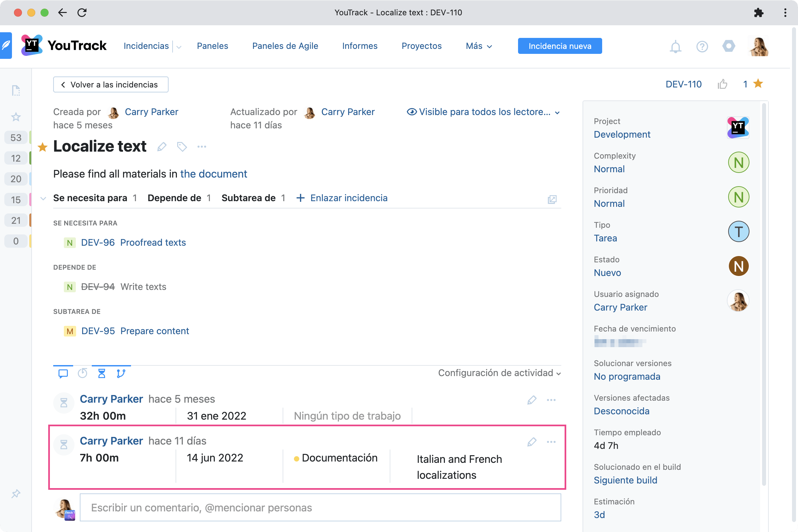This screenshot has height=532, width=798.
Task: Go to Informes in top navigation
Action: point(360,46)
